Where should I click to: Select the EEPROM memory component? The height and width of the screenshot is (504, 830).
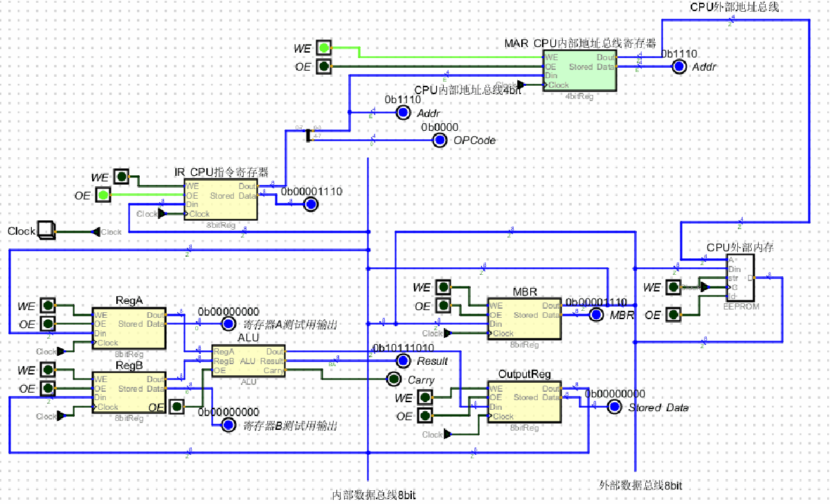tap(741, 278)
